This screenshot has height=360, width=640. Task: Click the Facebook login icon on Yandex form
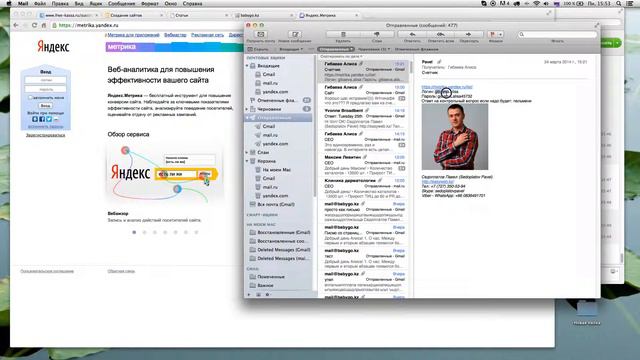pos(42,119)
